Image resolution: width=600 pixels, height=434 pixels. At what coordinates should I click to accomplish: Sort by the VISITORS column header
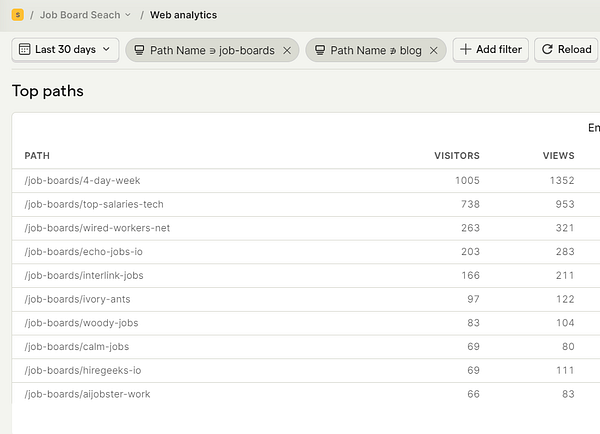click(x=456, y=156)
